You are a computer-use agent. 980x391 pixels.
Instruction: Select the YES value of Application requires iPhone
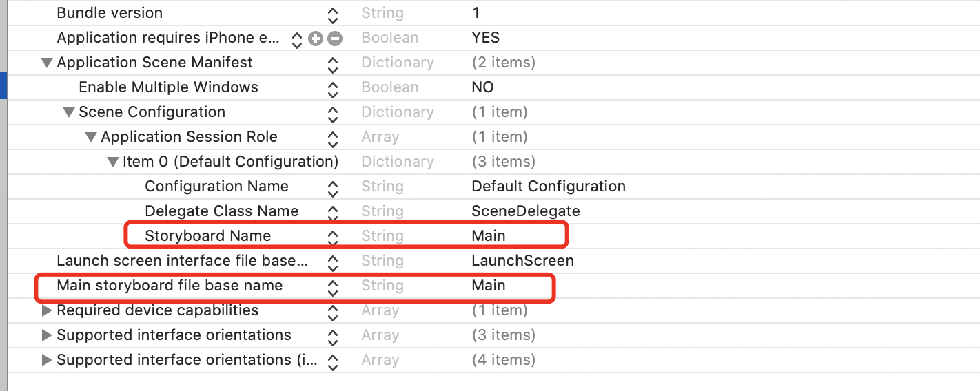486,38
